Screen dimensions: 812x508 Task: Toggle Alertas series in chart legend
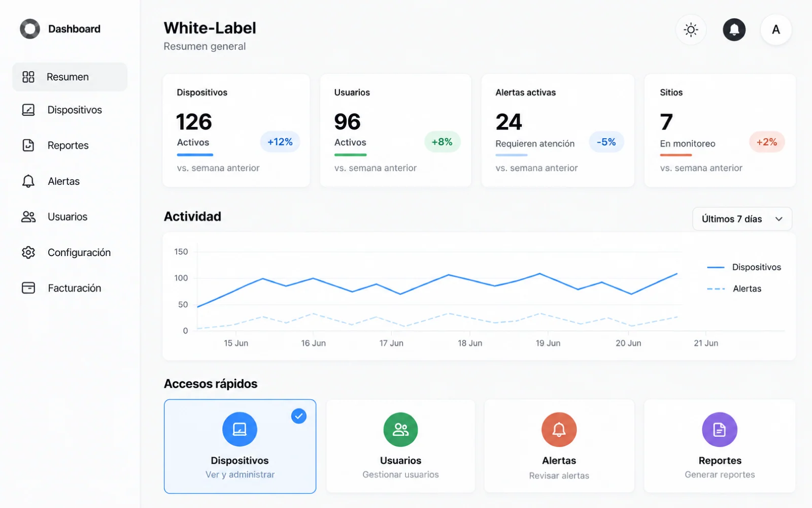[x=734, y=289]
